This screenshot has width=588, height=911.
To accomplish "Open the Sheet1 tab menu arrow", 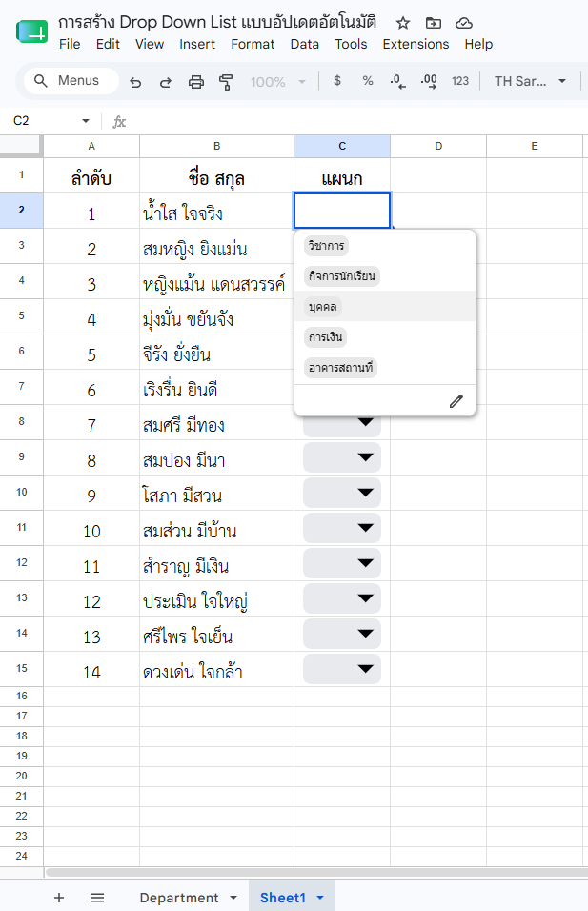I will 320,898.
